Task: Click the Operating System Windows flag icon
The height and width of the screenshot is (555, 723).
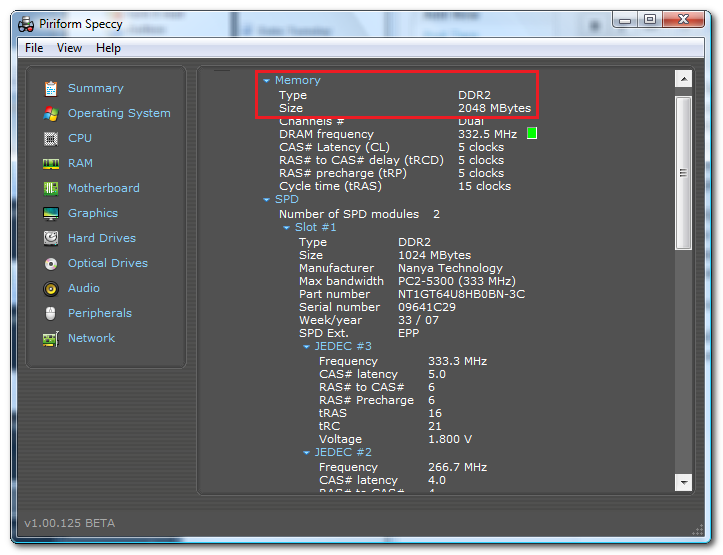Action: pos(51,113)
